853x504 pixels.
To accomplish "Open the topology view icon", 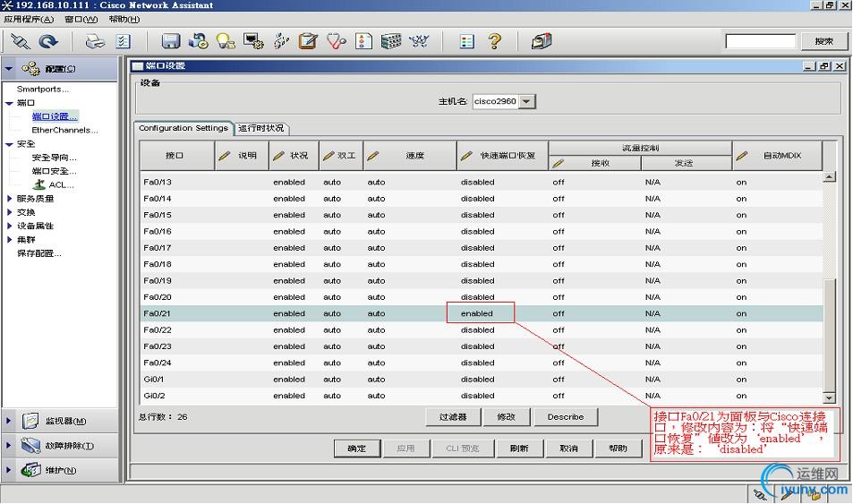I will [418, 41].
